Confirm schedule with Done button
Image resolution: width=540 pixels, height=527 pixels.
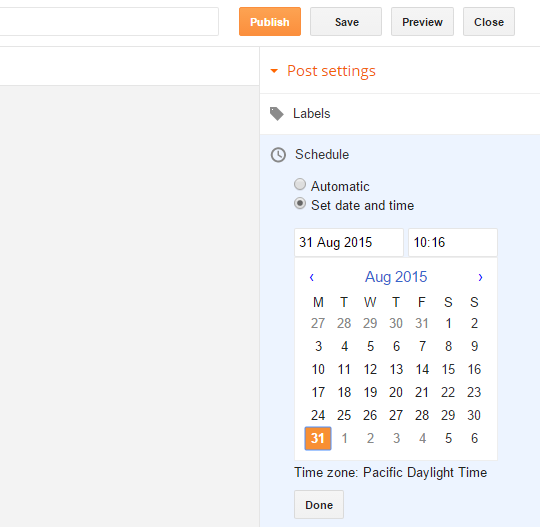[319, 505]
